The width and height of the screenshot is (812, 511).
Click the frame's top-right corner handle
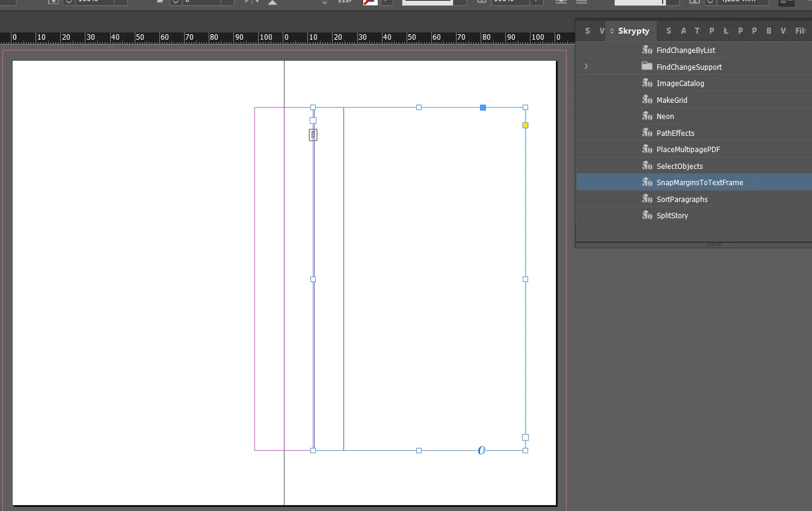point(525,108)
